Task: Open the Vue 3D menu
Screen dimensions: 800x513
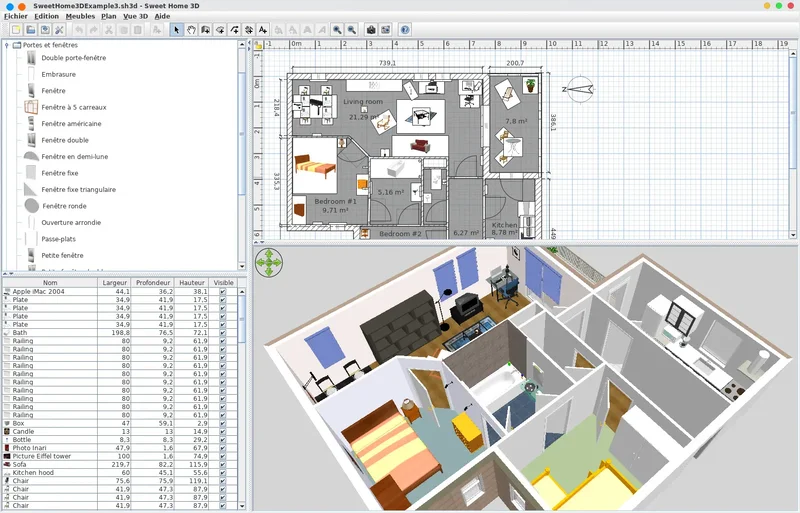Action: pos(136,16)
